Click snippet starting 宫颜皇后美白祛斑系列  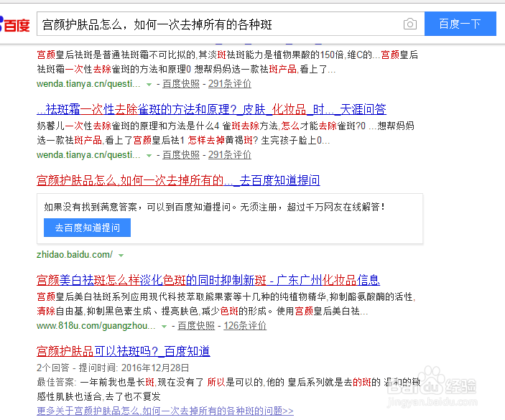tap(226, 304)
